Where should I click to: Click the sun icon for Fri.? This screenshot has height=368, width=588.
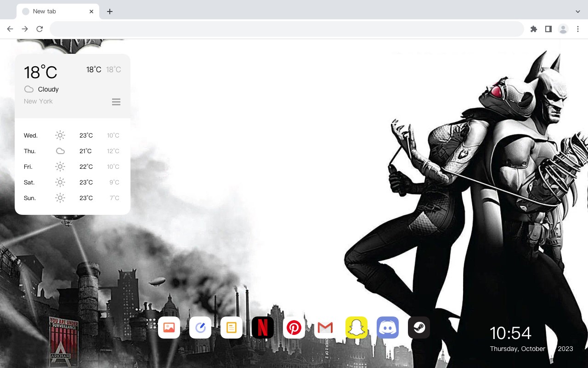60,167
